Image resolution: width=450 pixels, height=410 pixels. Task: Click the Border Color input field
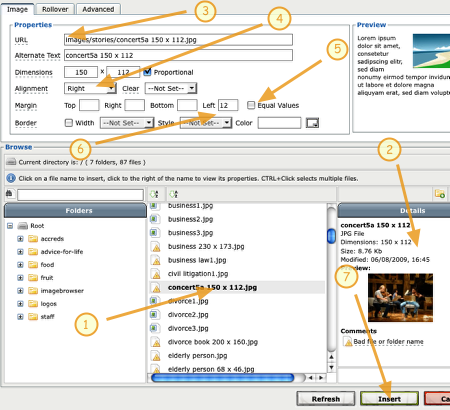click(279, 123)
